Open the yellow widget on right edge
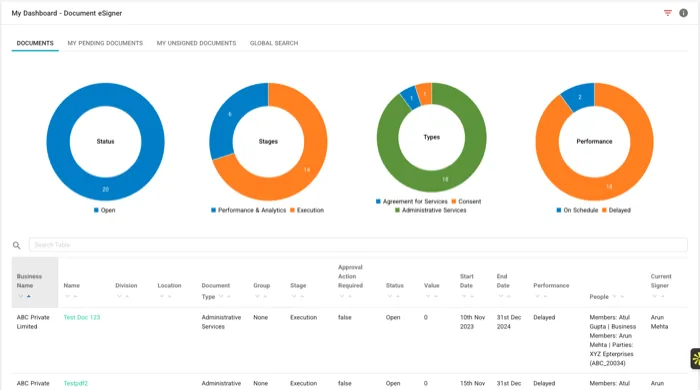700x390 pixels. point(696,358)
